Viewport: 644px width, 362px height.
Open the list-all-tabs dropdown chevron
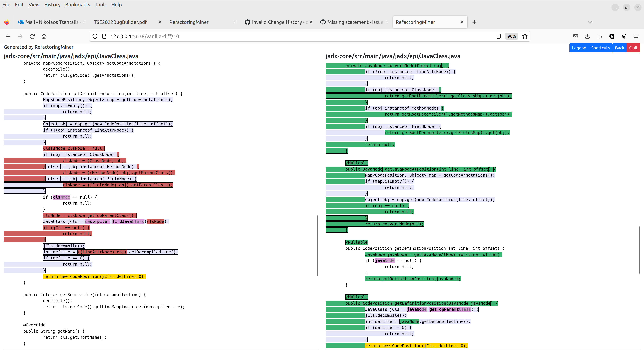click(590, 22)
